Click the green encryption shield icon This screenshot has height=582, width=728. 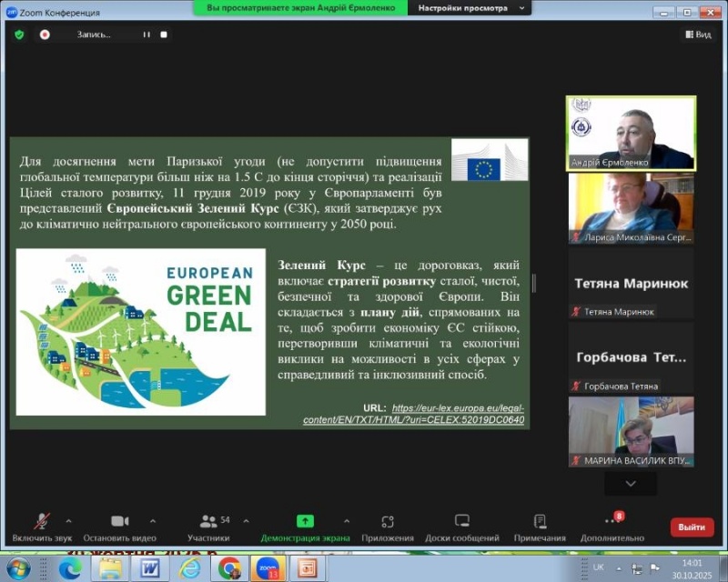pos(19,35)
